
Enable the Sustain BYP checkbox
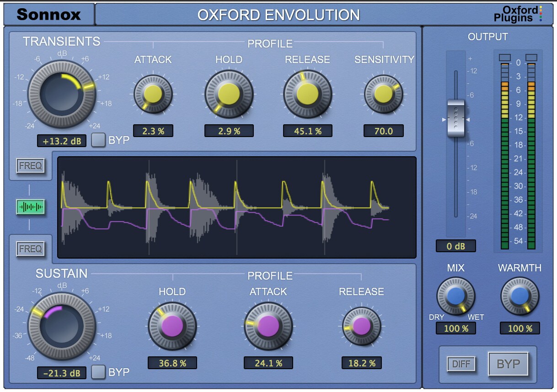coord(98,372)
